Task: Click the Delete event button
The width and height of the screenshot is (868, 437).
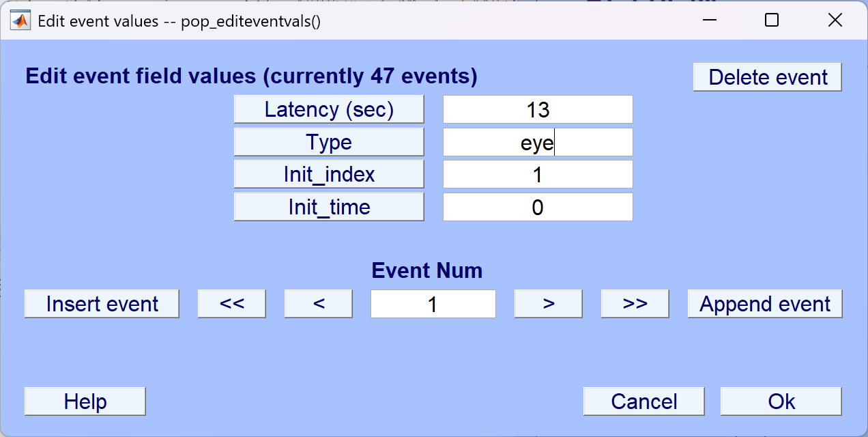Action: [768, 77]
